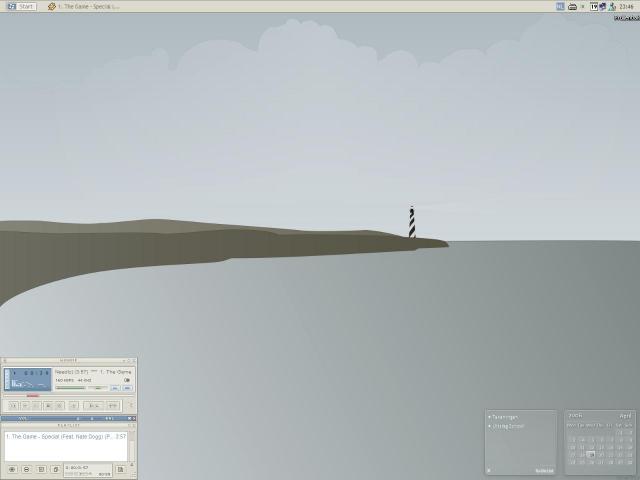
Task: Click the playlist Misc options button
Action: 56,469
